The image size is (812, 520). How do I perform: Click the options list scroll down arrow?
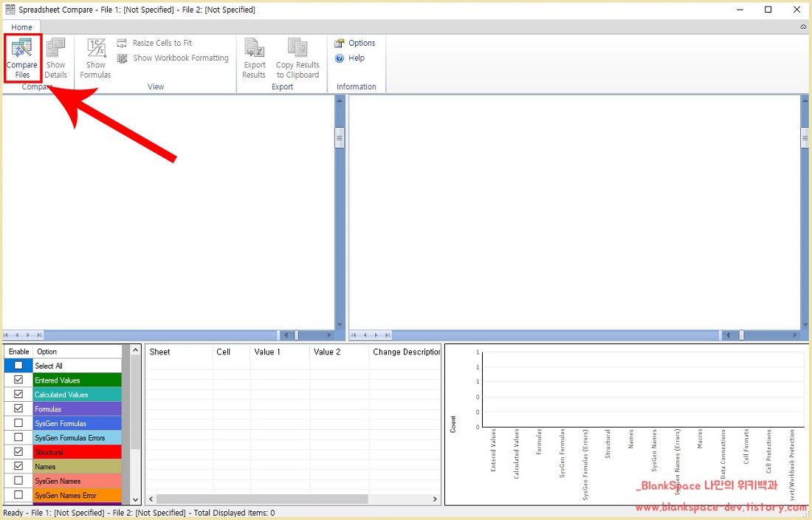tap(136, 500)
